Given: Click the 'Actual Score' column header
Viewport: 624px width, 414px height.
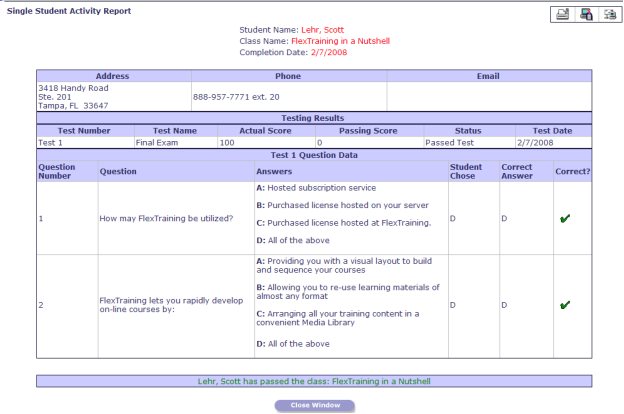Looking at the screenshot, I should point(265,131).
